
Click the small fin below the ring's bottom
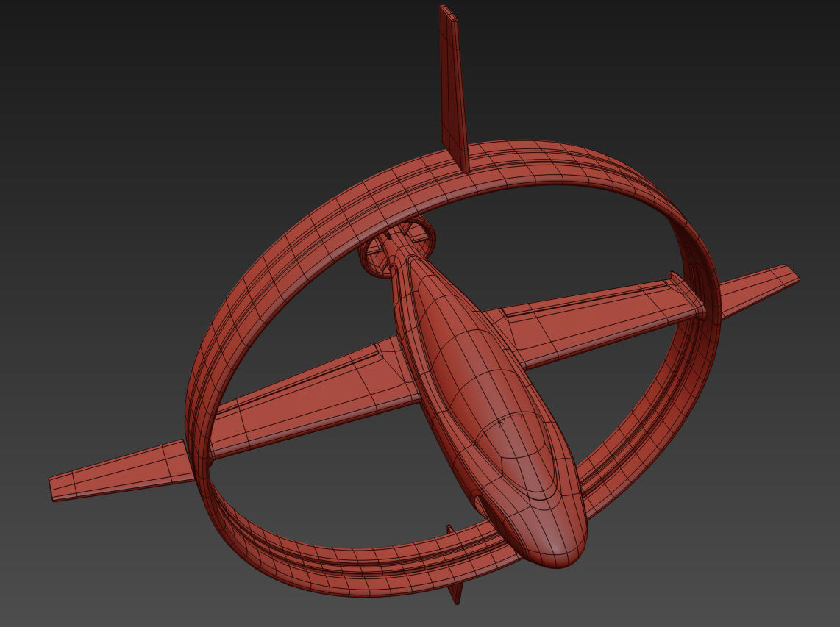456,592
